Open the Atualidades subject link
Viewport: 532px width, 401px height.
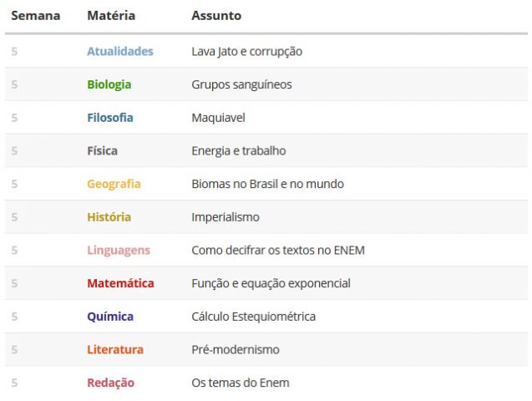point(120,51)
